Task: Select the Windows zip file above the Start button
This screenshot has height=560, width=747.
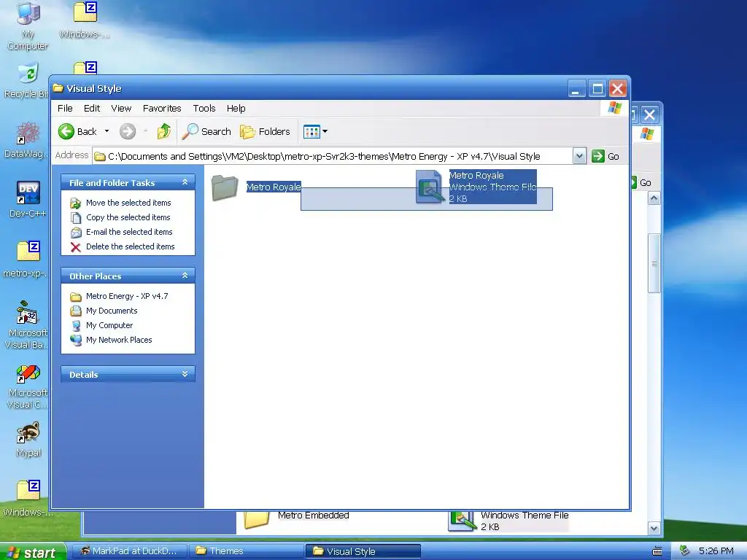Action: pos(28,498)
